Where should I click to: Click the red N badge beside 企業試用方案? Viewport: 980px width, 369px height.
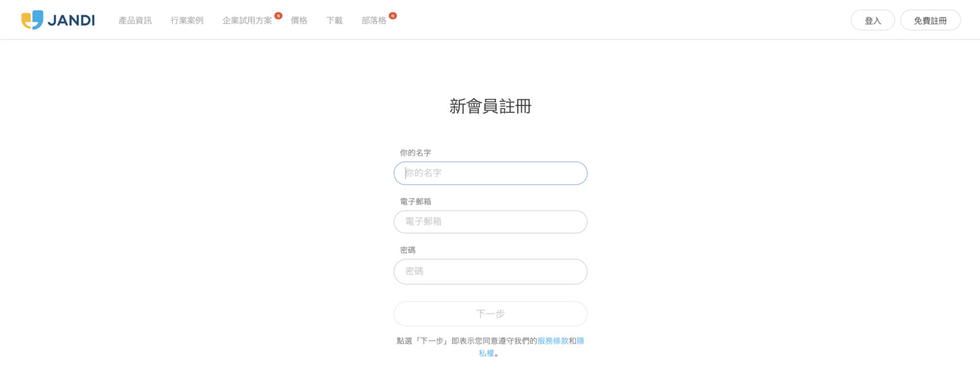coord(278,16)
